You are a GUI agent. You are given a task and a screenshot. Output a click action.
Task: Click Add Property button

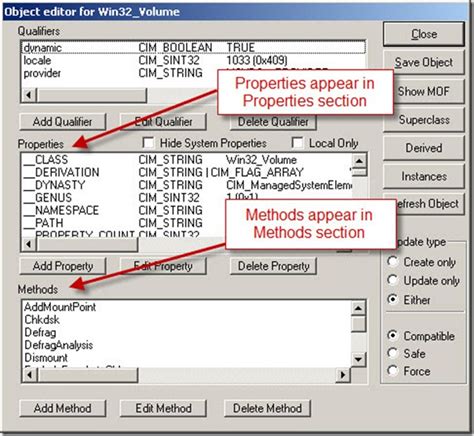(x=63, y=266)
